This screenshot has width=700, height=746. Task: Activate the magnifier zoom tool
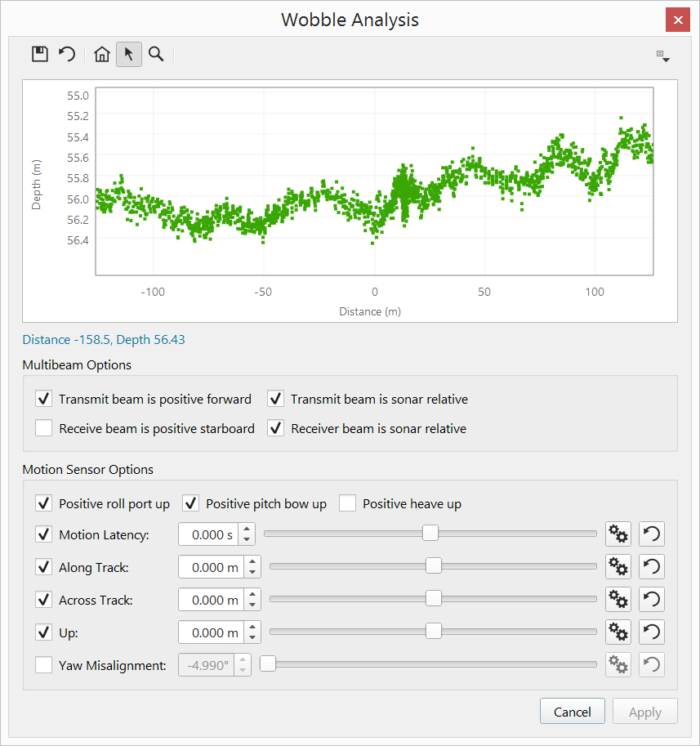pos(156,55)
